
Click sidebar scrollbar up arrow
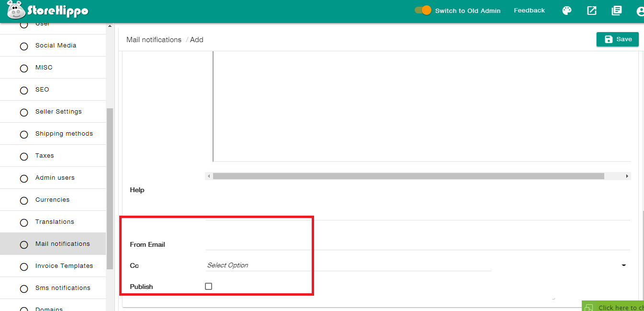tap(110, 26)
